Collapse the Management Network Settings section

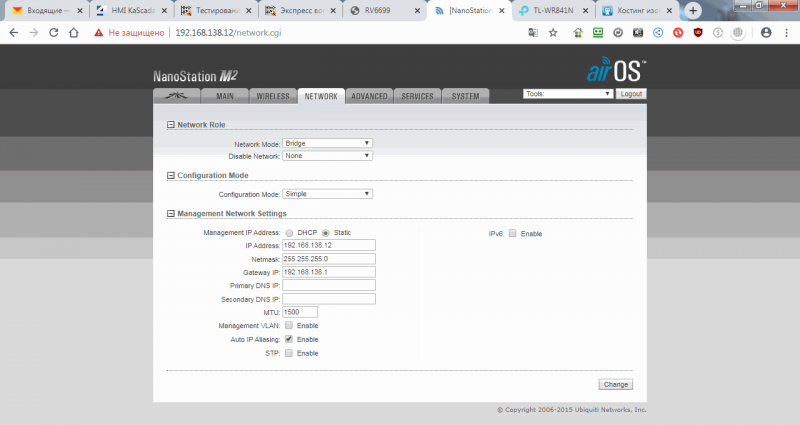pyautogui.click(x=171, y=214)
